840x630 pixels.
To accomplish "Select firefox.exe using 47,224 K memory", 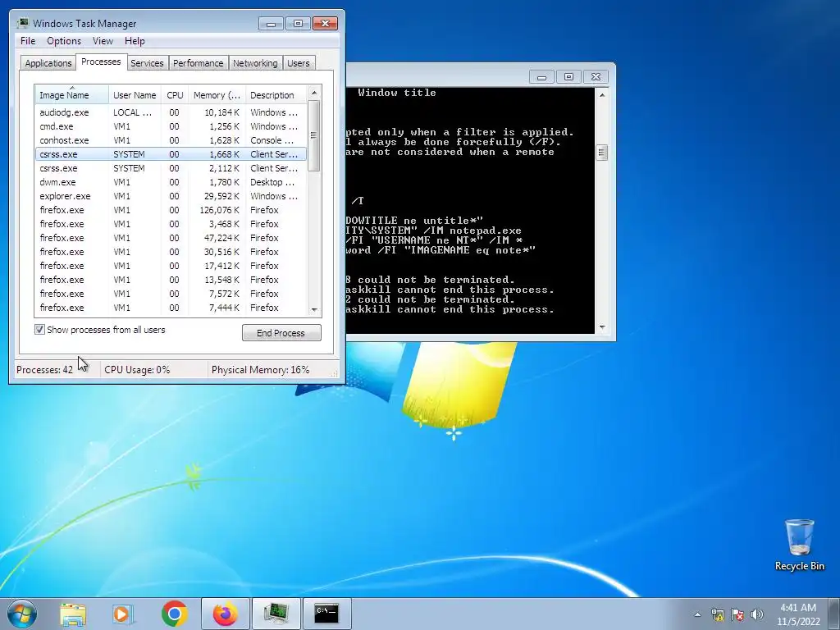I will point(171,238).
